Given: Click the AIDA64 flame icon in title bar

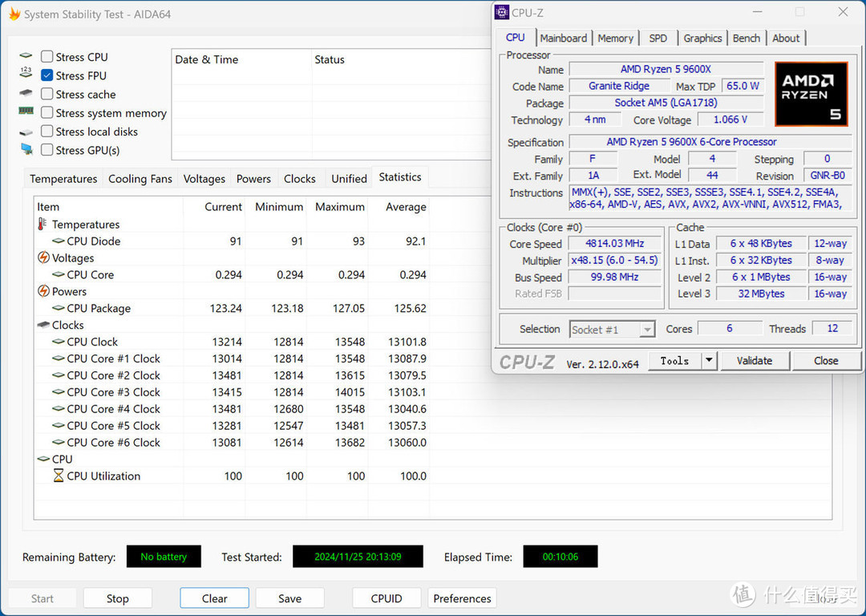Looking at the screenshot, I should tap(14, 14).
